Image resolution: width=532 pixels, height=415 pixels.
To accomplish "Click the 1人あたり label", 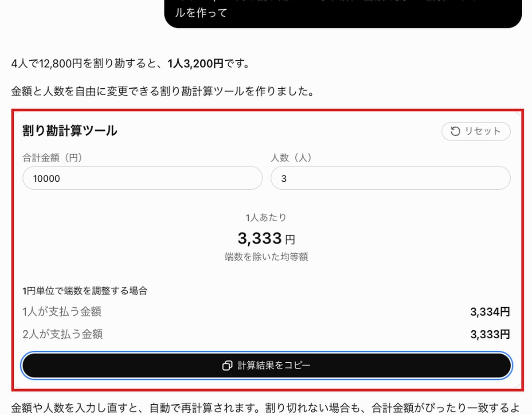I will pos(266,218).
